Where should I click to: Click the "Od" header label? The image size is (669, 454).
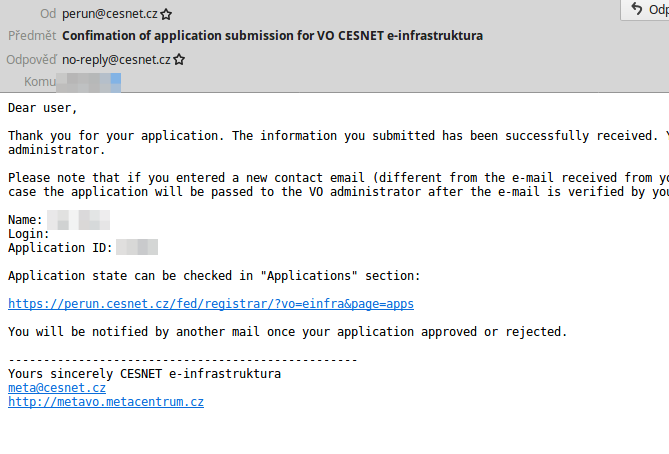pos(48,15)
